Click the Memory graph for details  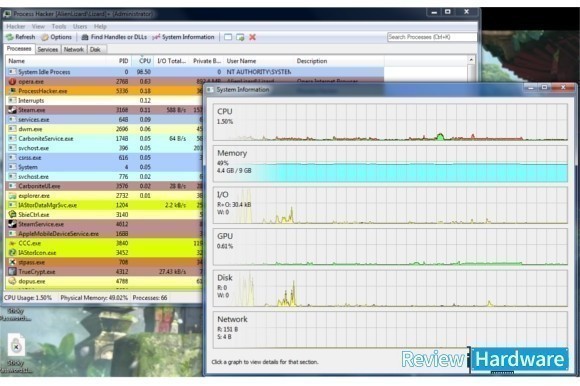390,163
